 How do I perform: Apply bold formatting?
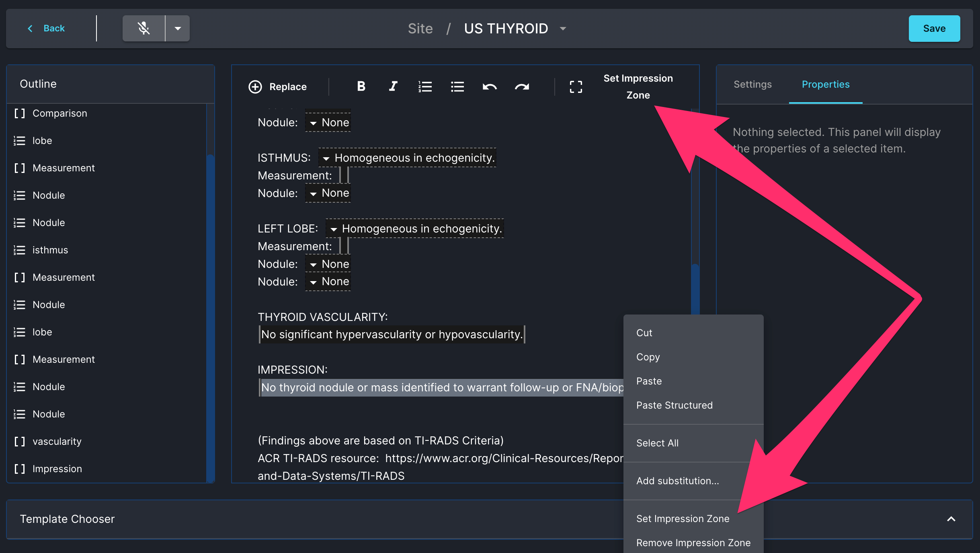(x=361, y=86)
